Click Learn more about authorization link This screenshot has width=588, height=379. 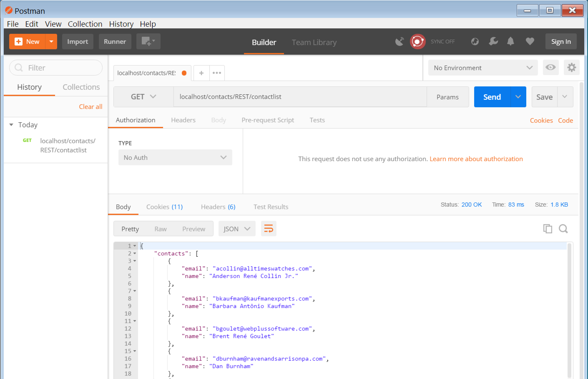click(x=476, y=159)
